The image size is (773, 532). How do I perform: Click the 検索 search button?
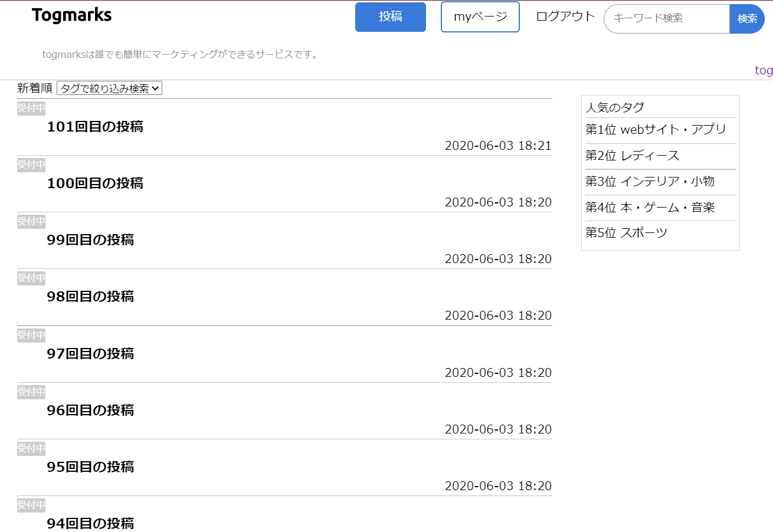747,19
